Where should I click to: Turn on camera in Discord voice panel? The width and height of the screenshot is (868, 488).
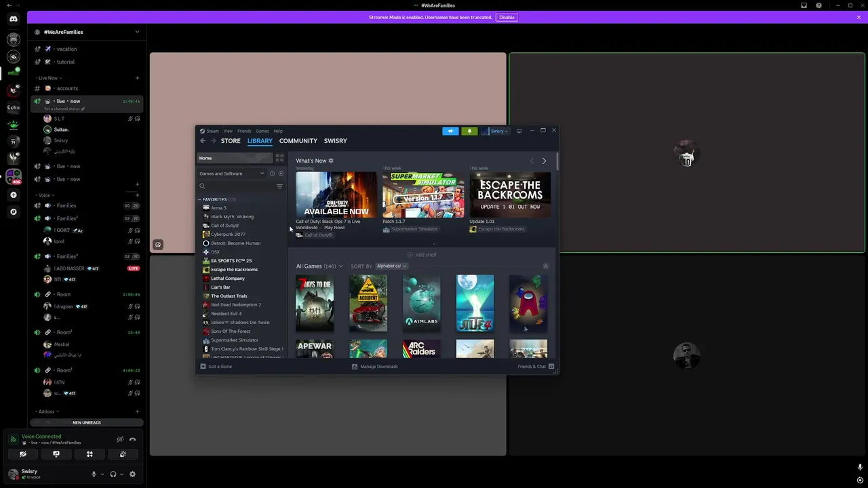coord(23,454)
